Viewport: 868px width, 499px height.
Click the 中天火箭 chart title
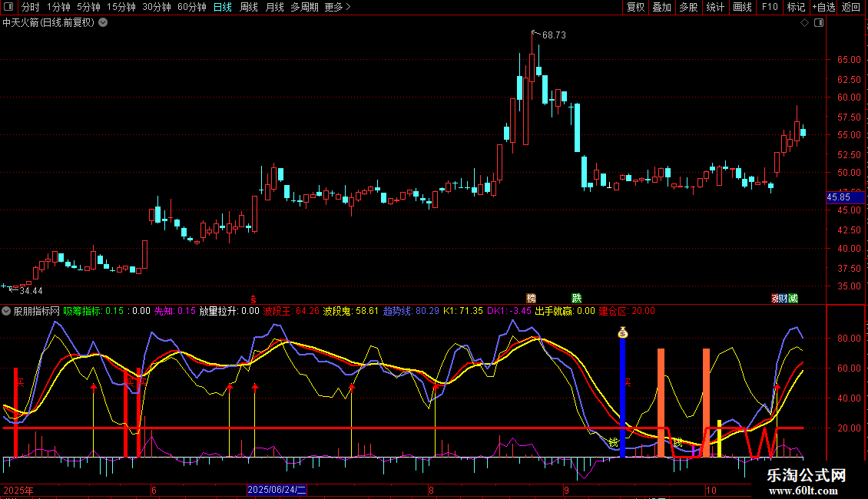(x=48, y=23)
